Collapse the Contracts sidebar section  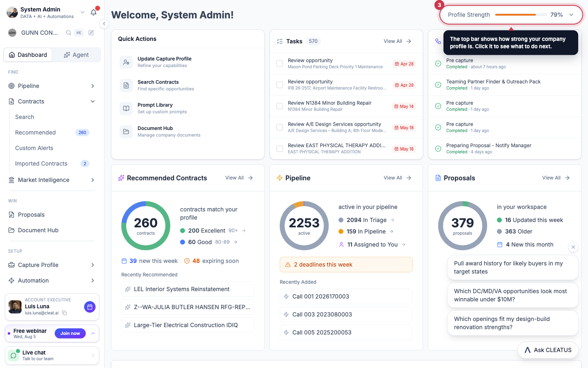(x=93, y=101)
